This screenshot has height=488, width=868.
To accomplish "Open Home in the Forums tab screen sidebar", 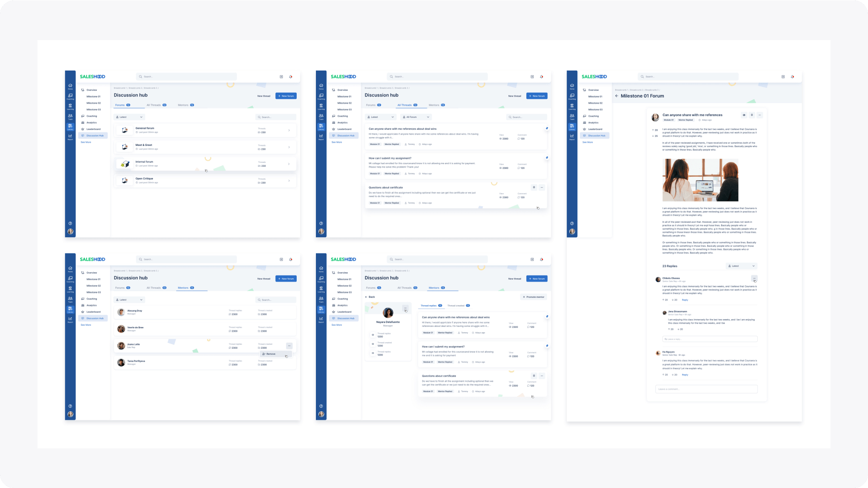I will click(x=70, y=86).
